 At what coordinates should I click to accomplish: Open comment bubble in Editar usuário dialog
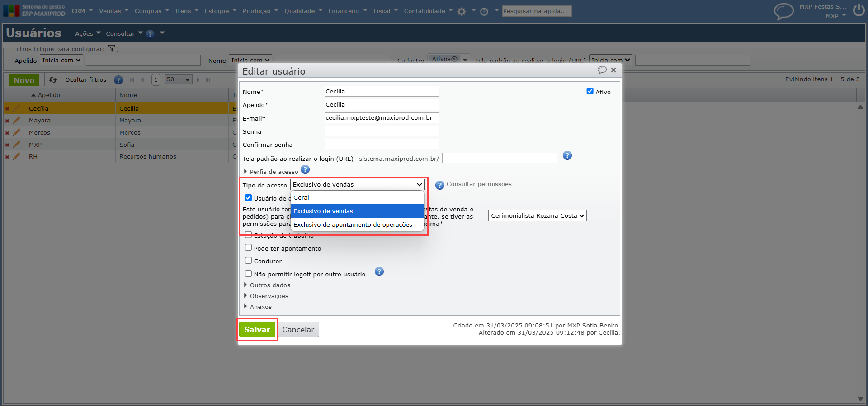click(x=602, y=70)
